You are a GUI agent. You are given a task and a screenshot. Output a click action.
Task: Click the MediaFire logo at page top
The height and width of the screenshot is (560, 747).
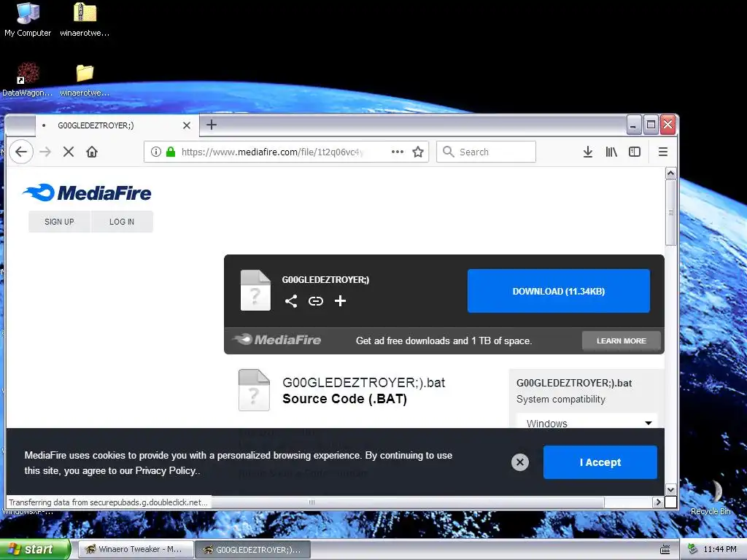tap(87, 192)
